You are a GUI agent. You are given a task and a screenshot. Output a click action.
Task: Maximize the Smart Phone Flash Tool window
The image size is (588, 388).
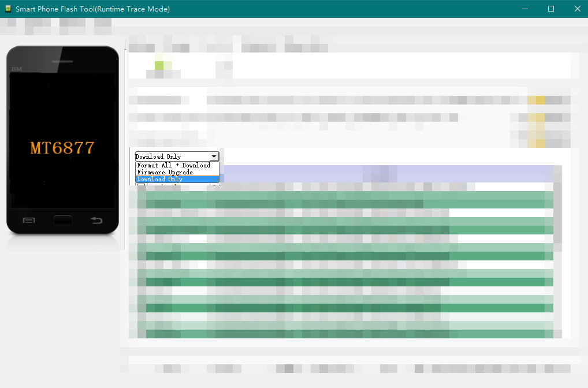pos(551,9)
